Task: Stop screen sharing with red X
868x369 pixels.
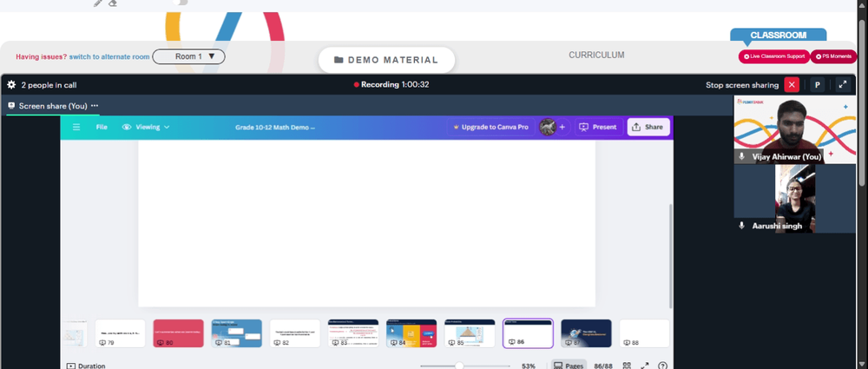Action: click(x=792, y=85)
